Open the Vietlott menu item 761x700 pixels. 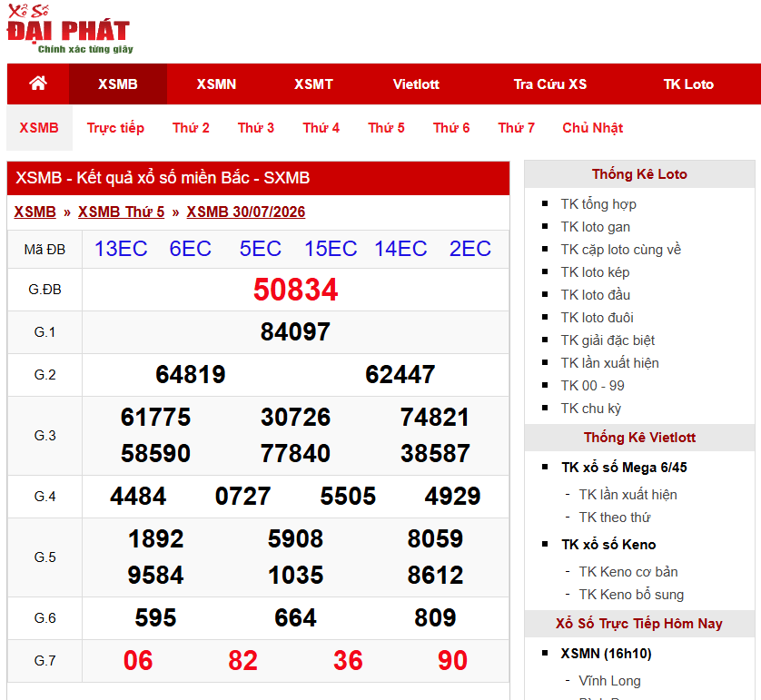(416, 84)
